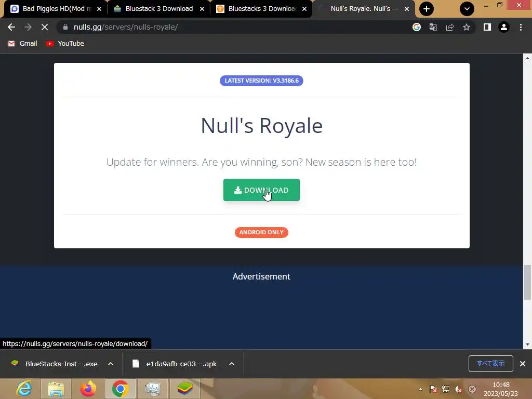Click the page vertical scrollbar thumb
The image size is (532, 399).
[x=527, y=282]
